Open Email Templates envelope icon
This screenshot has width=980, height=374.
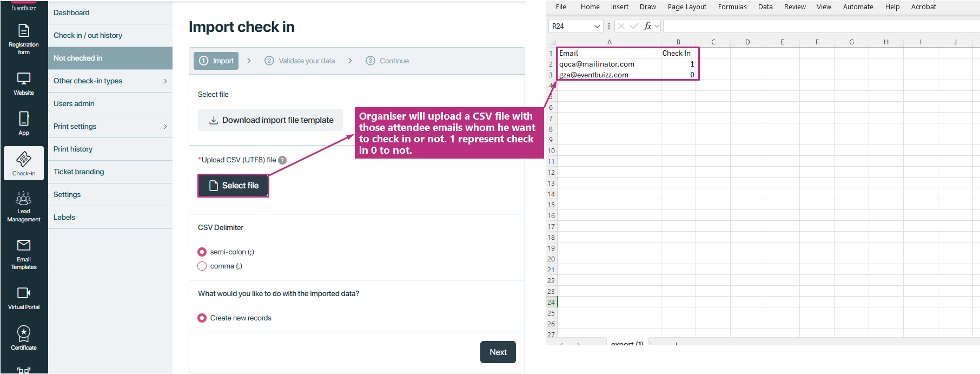point(24,246)
